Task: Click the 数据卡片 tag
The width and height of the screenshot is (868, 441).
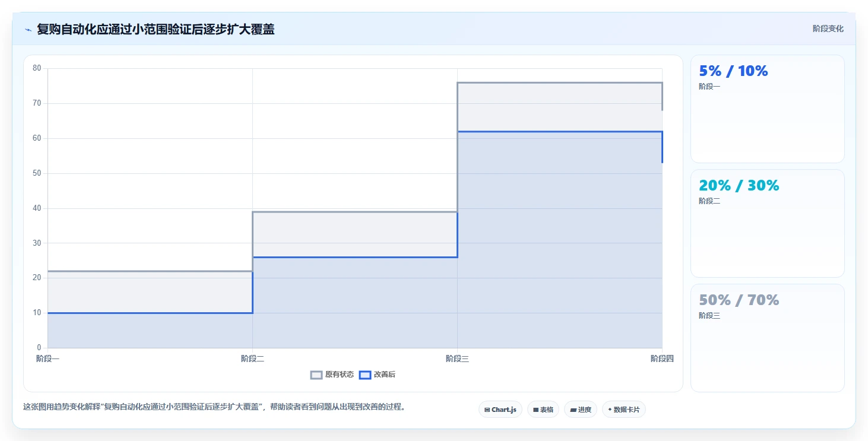Action: coord(623,410)
